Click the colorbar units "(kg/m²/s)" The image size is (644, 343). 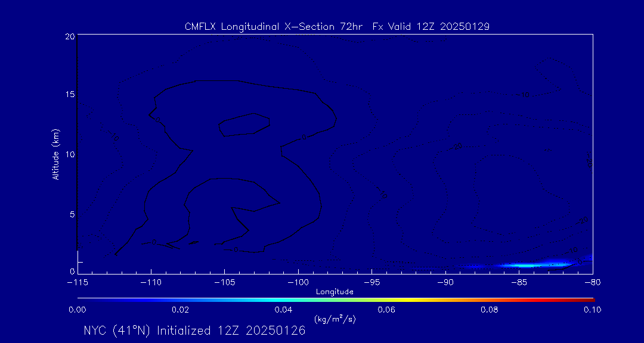point(335,319)
